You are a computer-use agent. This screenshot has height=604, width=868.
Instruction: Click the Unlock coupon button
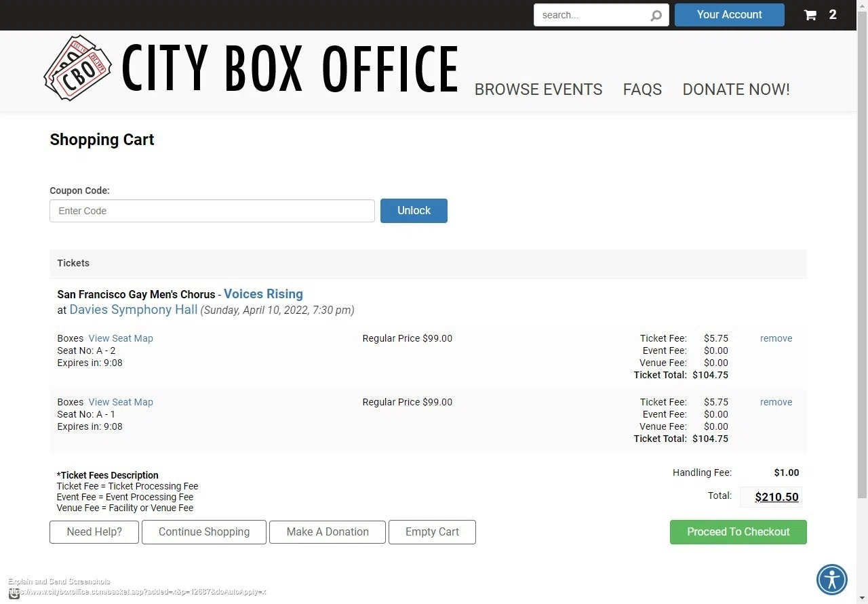414,211
